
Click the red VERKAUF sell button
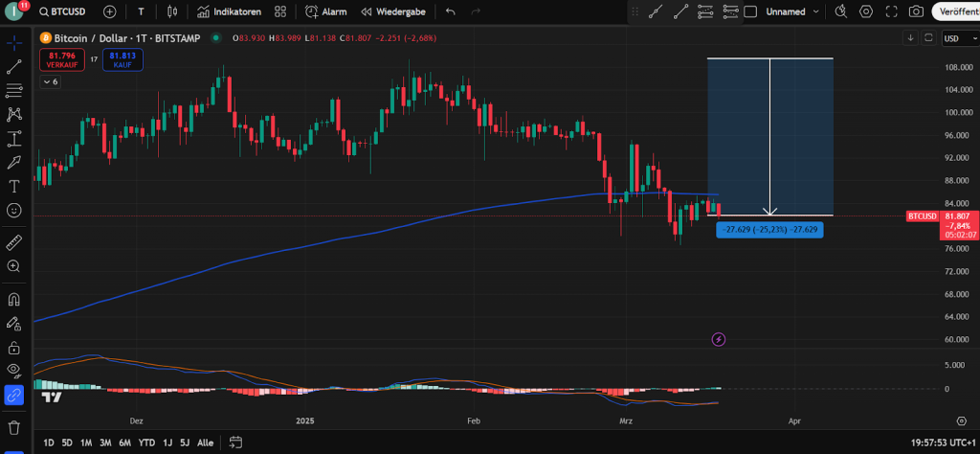coord(61,59)
